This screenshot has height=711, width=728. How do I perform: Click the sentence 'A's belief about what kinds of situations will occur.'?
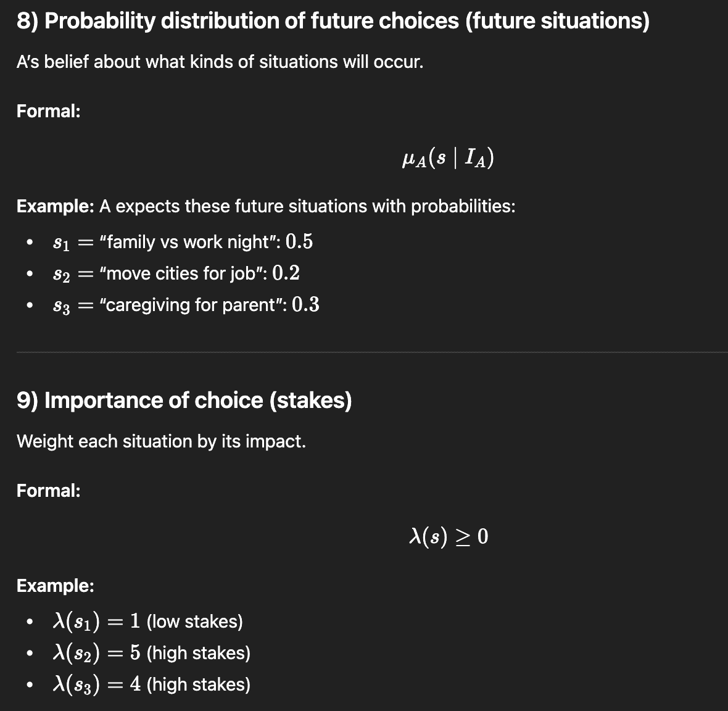[220, 62]
